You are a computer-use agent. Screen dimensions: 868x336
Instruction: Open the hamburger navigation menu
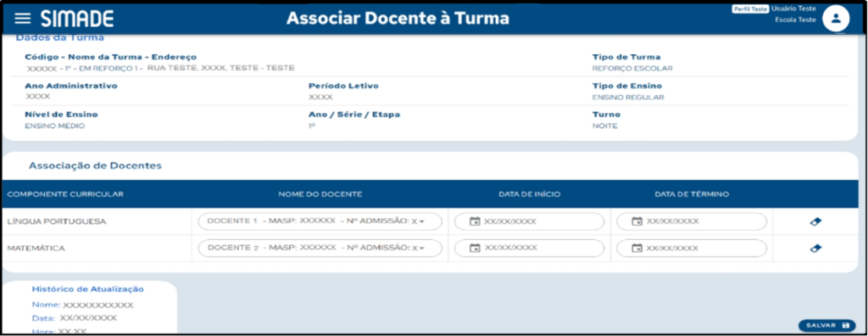coord(23,19)
